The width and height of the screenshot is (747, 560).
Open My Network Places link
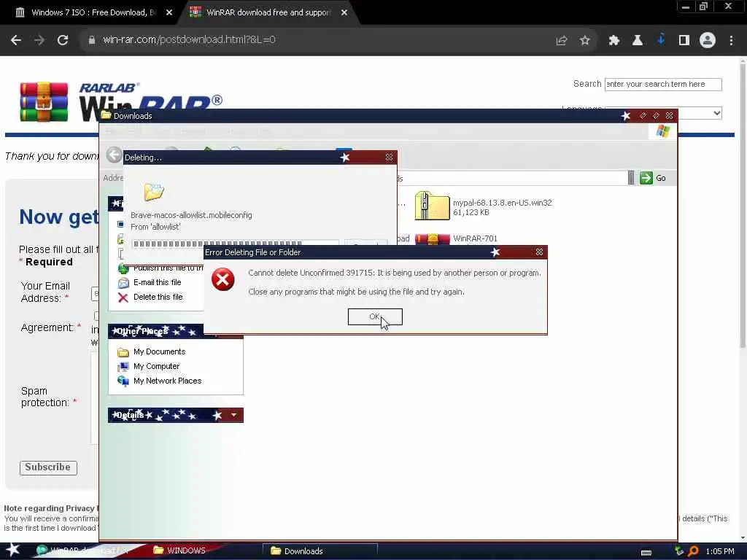point(167,381)
